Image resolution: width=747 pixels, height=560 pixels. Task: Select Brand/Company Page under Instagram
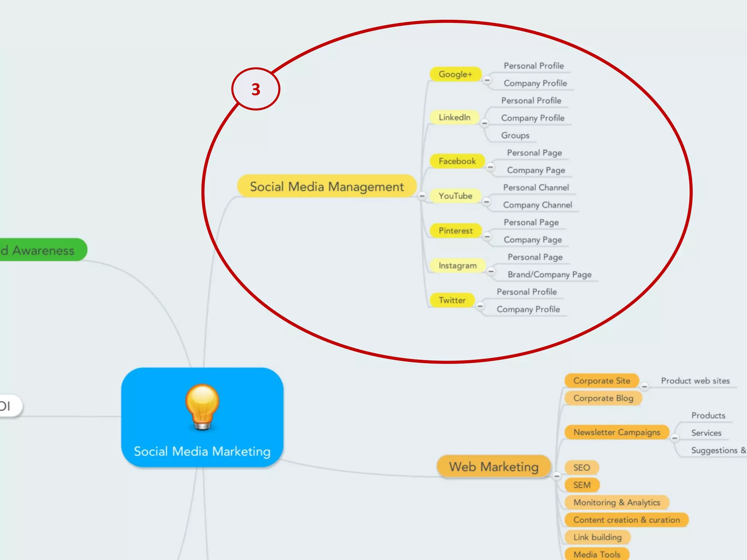[549, 275]
